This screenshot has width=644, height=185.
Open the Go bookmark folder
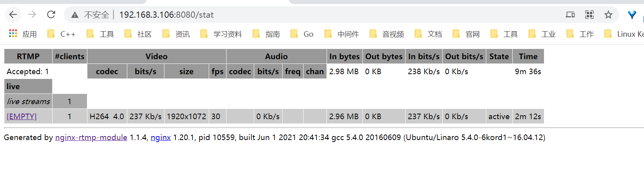click(x=302, y=34)
